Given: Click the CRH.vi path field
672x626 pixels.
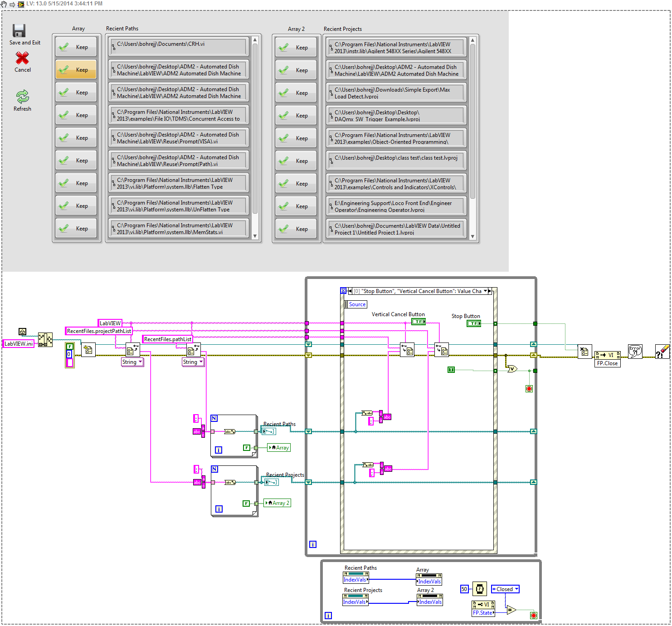Looking at the screenshot, I should point(179,47).
